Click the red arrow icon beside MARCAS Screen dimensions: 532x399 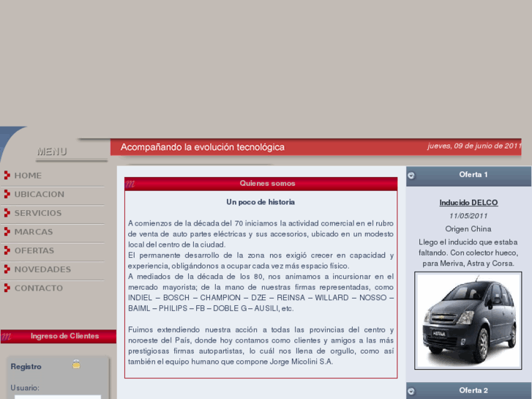click(7, 231)
